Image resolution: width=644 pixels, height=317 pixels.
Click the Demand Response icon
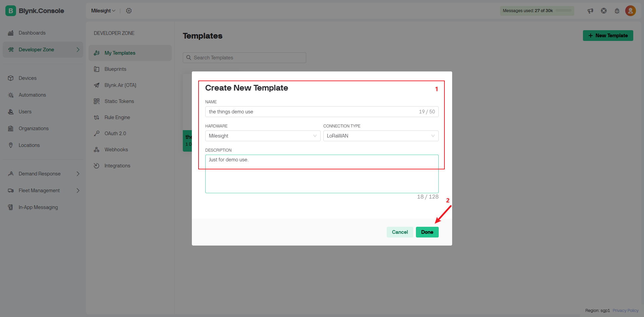(x=11, y=174)
